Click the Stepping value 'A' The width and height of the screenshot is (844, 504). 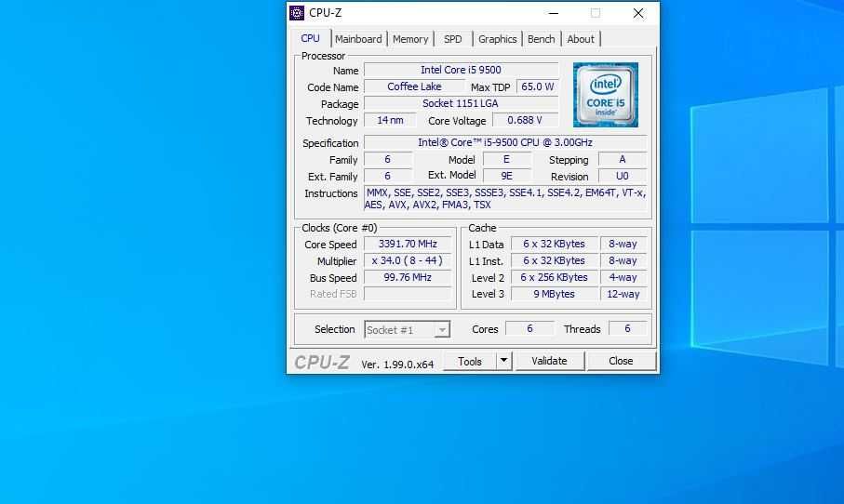[x=623, y=159]
